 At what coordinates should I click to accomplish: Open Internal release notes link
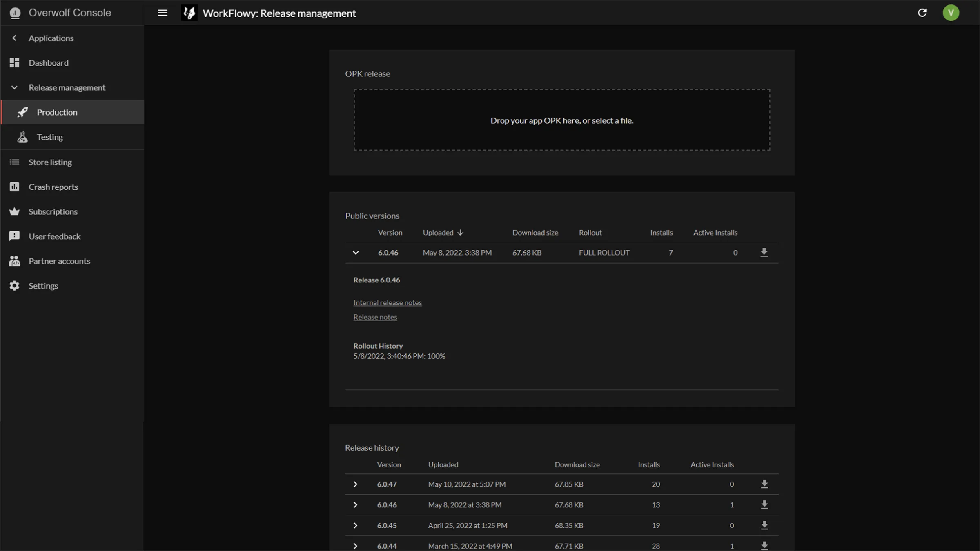(388, 302)
